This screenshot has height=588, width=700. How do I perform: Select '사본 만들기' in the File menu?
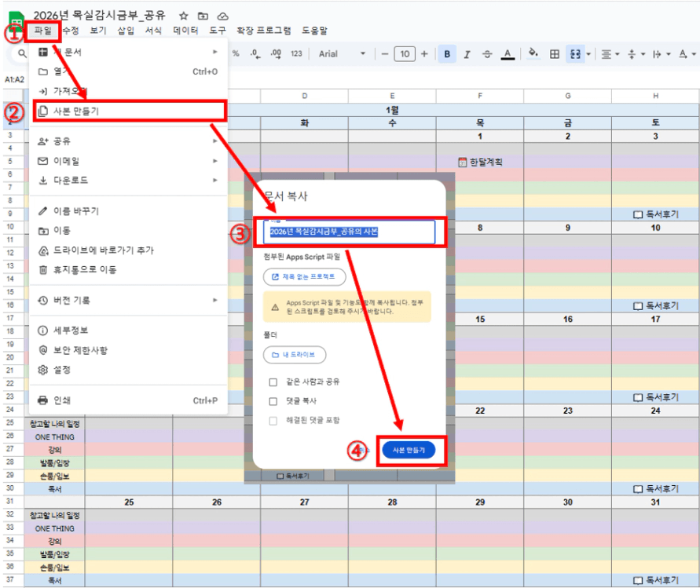126,111
